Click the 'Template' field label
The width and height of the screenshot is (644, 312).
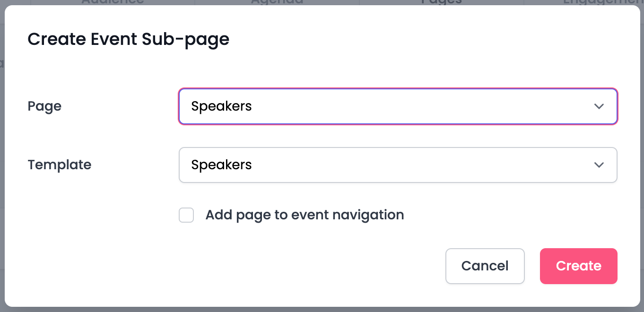click(60, 165)
